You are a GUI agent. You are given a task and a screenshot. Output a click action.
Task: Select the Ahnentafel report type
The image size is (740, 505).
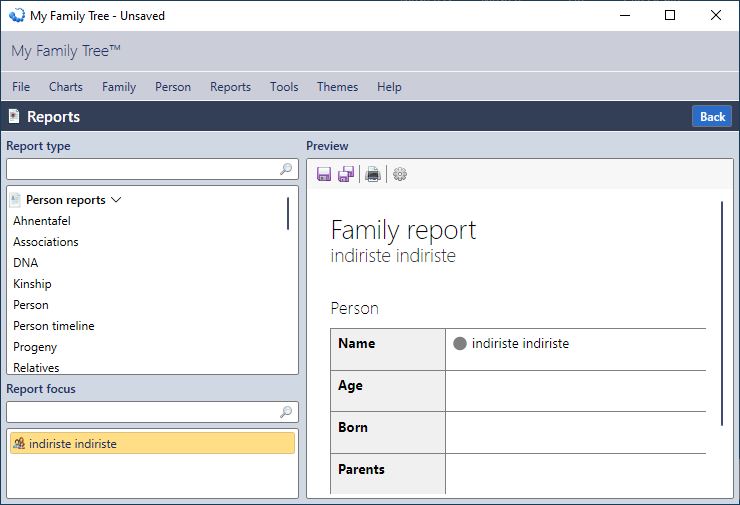[x=42, y=221]
